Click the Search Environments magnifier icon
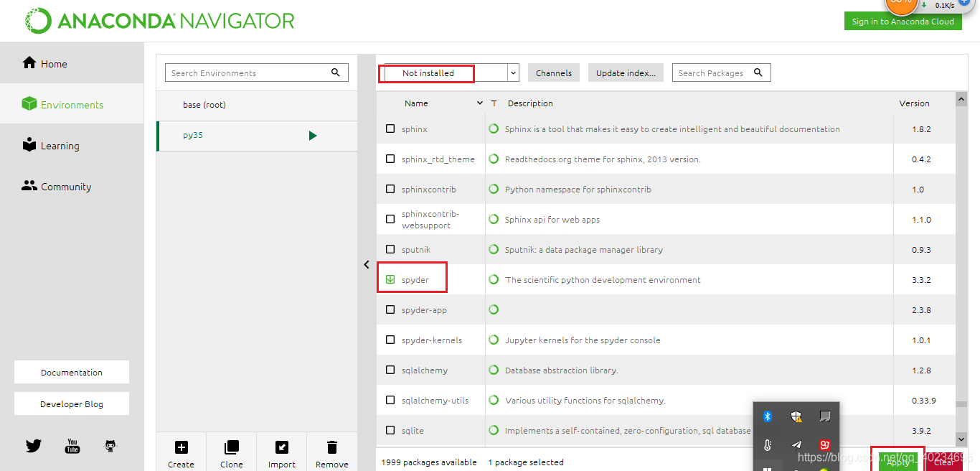This screenshot has height=471, width=980. (336, 73)
